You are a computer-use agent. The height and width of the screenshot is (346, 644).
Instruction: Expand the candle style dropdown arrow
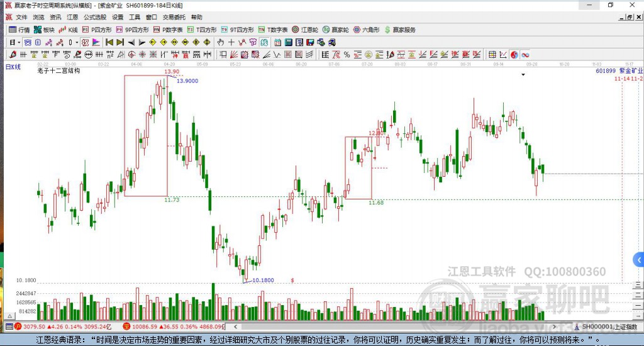pyautogui.click(x=77, y=42)
